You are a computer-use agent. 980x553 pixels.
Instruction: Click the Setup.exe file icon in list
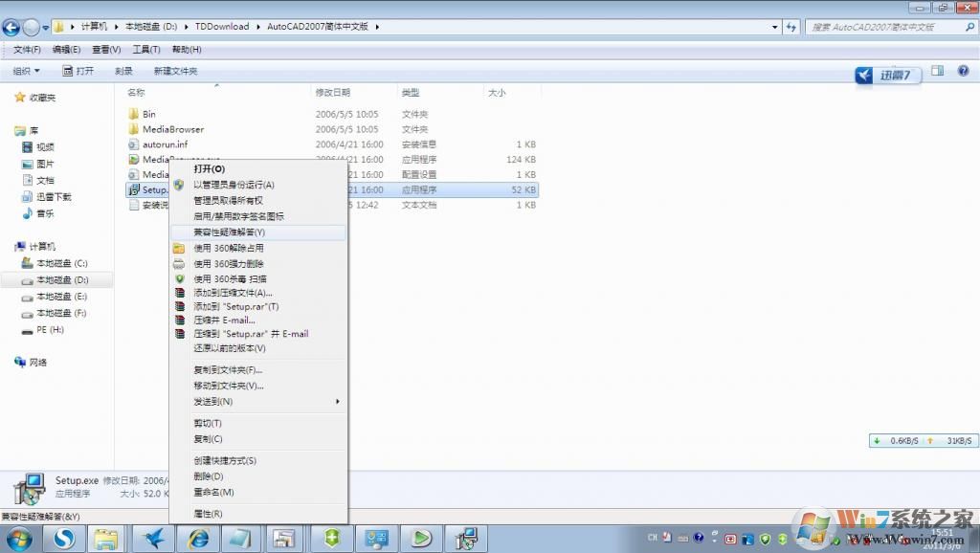(133, 189)
